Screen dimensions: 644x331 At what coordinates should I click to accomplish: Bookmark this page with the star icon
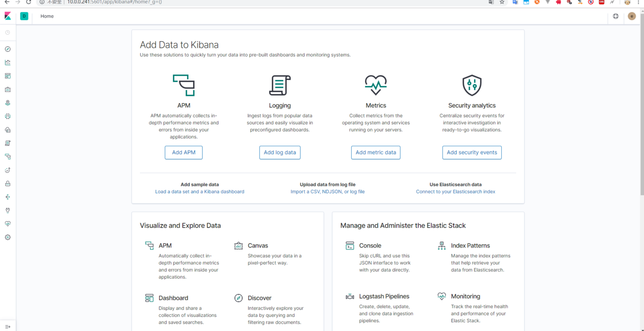502,2
